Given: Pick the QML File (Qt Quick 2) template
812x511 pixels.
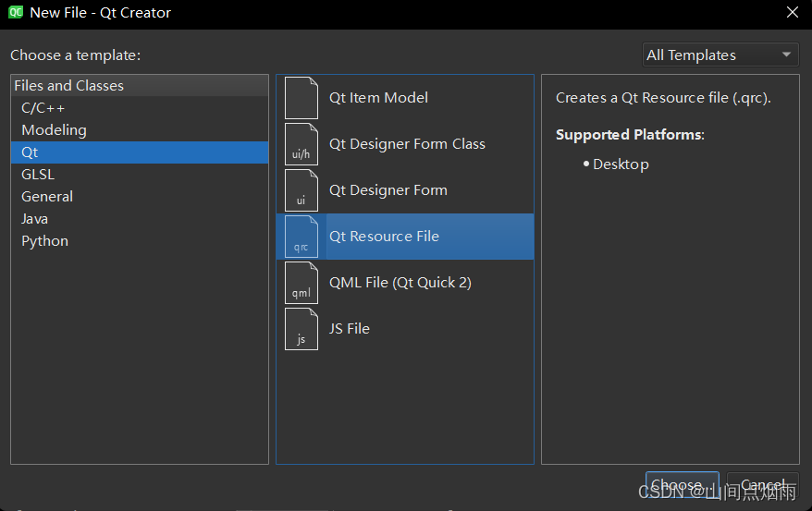Looking at the screenshot, I should pos(405,283).
